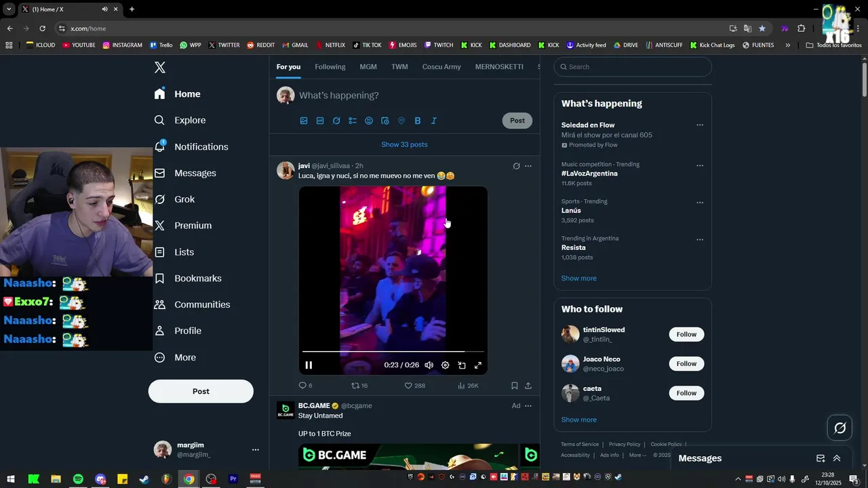Show more under Who to follow

pyautogui.click(x=579, y=420)
